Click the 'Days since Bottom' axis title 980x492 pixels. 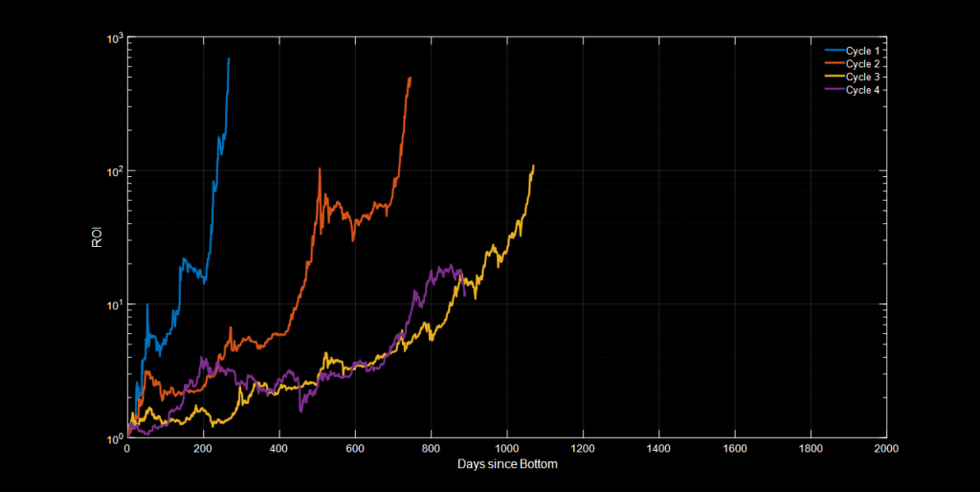(507, 465)
